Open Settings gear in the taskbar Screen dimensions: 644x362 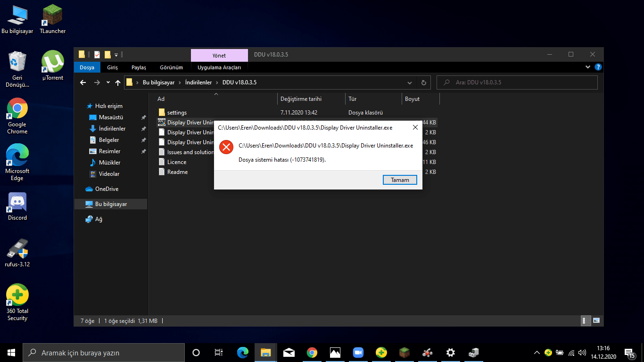[x=451, y=353]
